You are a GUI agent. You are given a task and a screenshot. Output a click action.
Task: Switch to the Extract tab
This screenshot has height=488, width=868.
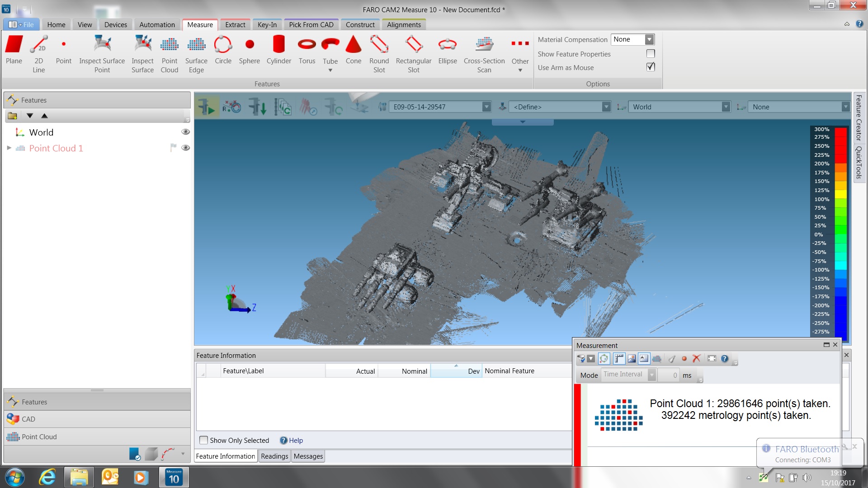[x=235, y=25]
